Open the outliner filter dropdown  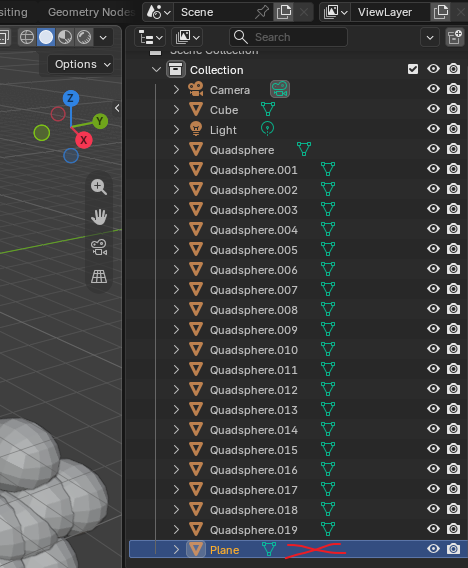coord(430,37)
